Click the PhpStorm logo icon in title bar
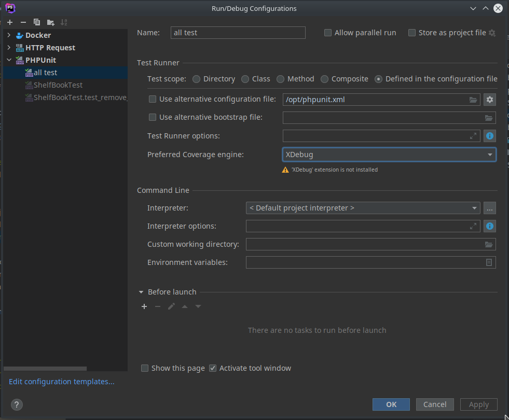Image resolution: width=509 pixels, height=420 pixels. [10, 8]
